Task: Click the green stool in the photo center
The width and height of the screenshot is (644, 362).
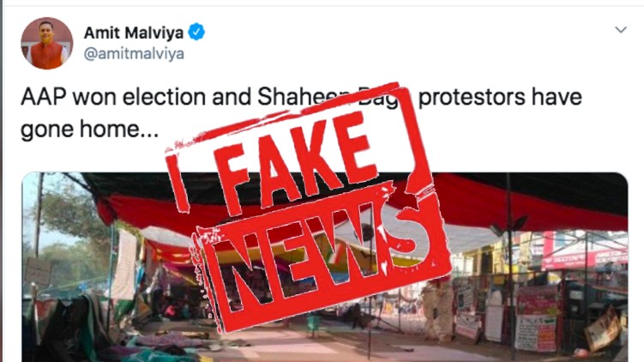Action: pyautogui.click(x=313, y=325)
